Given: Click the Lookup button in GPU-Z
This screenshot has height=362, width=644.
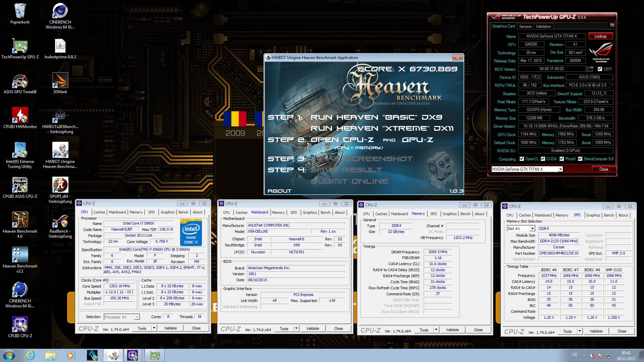Looking at the screenshot, I should (600, 36).
